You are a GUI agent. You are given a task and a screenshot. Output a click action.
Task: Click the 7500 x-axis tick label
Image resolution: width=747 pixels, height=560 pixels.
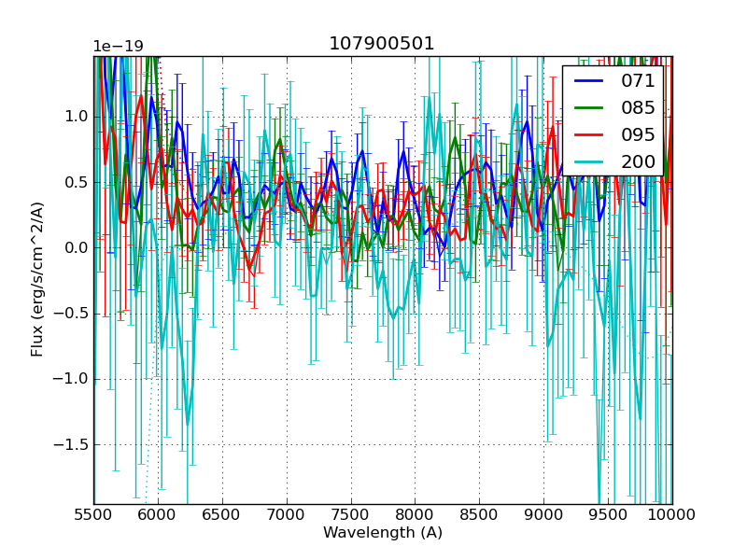pos(351,514)
